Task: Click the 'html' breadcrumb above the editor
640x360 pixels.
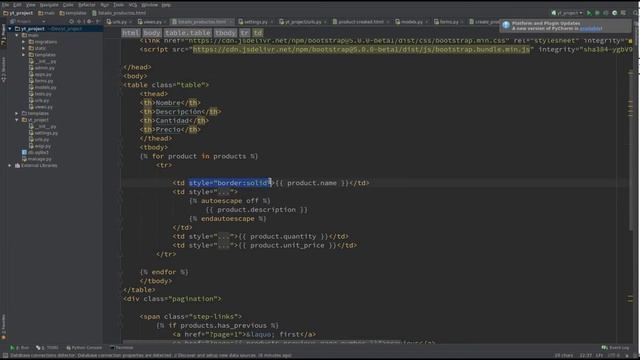Action: coord(131,33)
